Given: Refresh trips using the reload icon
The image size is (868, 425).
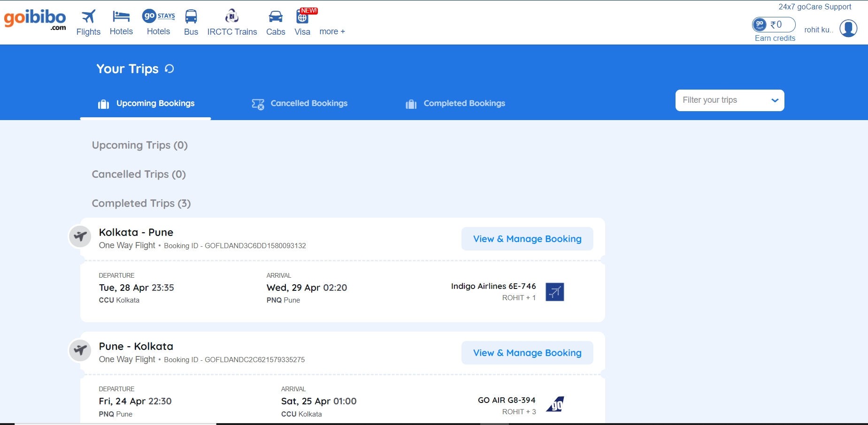Looking at the screenshot, I should (x=169, y=68).
